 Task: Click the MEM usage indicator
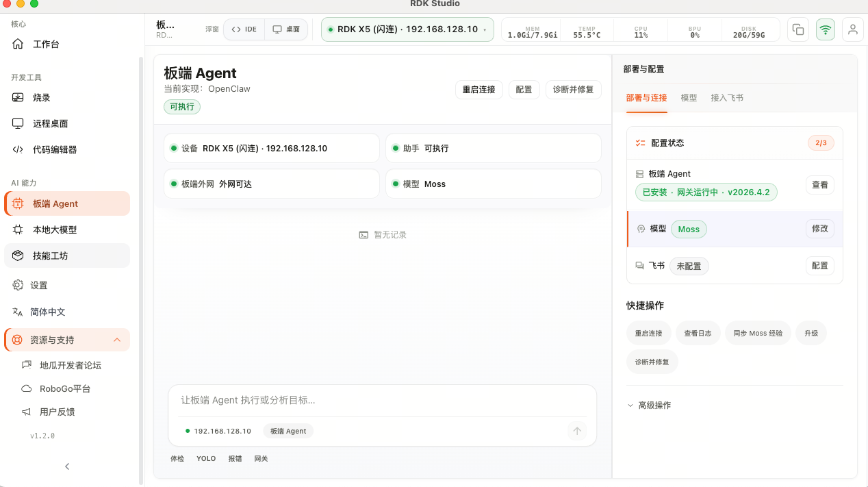point(533,32)
